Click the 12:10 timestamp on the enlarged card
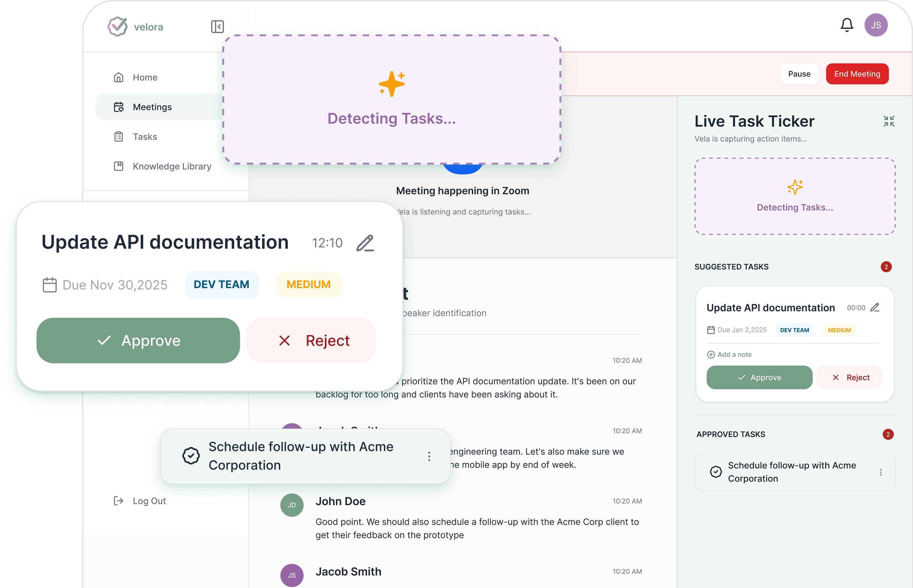Screen dimensions: 913x588 coord(327,243)
